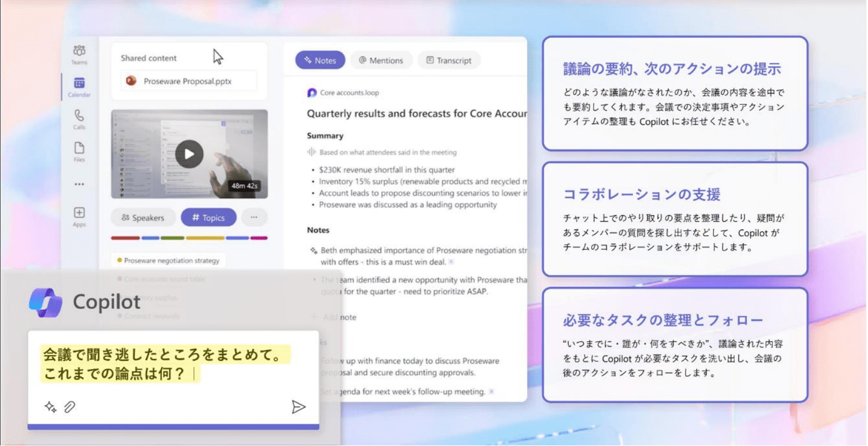The width and height of the screenshot is (868, 446).
Task: Open the Core accounts.loop link
Action: (350, 93)
